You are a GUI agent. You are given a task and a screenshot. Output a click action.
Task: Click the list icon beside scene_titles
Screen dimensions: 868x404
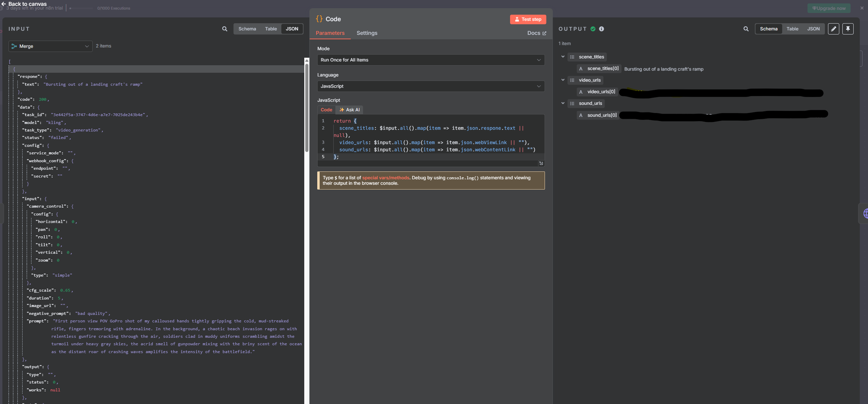pos(572,57)
